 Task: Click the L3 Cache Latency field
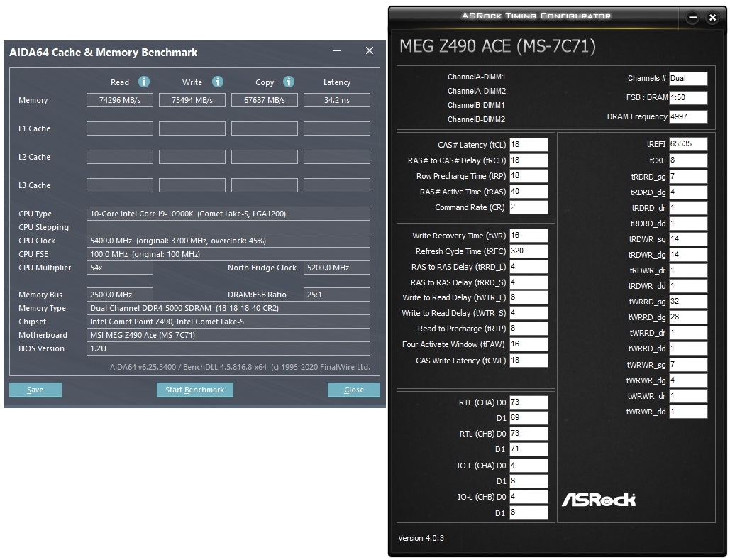(336, 185)
